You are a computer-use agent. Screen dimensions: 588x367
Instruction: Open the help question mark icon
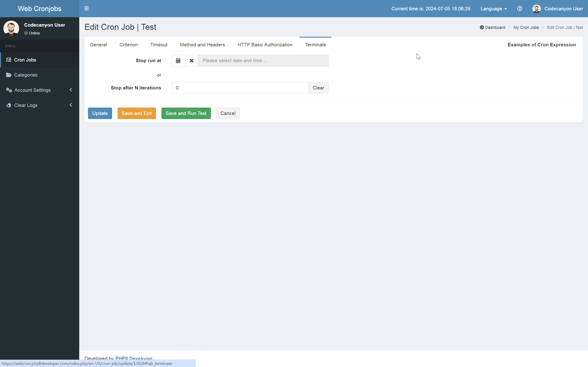(520, 8)
